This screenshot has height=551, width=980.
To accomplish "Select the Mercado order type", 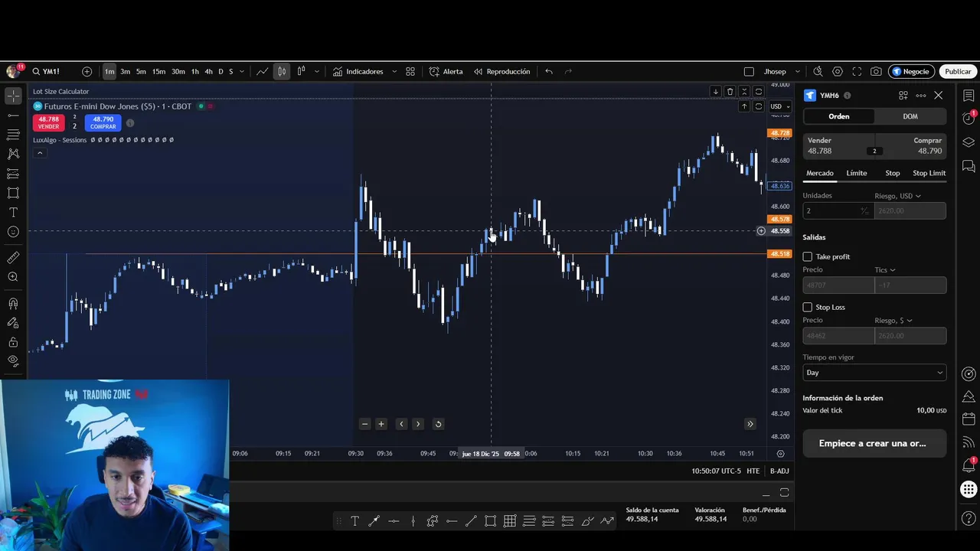I will (x=819, y=173).
